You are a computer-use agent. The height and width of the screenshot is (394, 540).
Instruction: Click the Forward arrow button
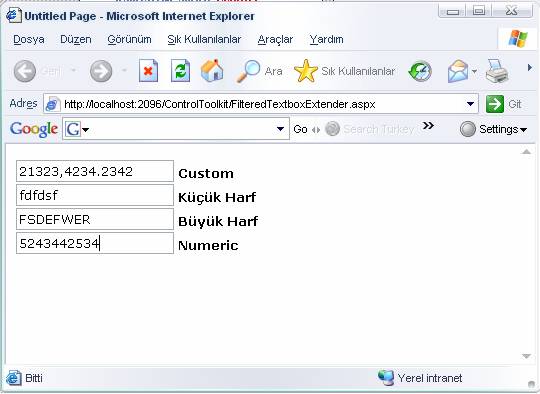coord(101,71)
